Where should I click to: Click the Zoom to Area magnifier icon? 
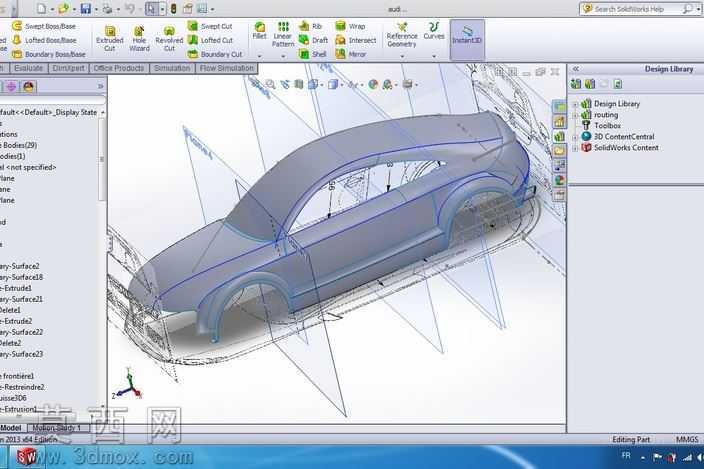point(270,84)
